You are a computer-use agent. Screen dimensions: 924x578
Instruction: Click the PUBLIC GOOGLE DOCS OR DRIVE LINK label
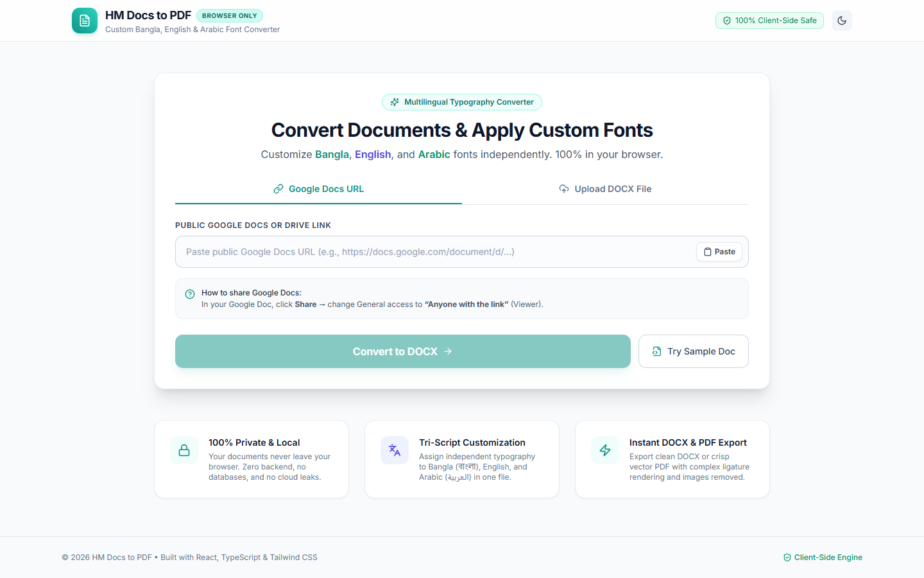point(253,225)
